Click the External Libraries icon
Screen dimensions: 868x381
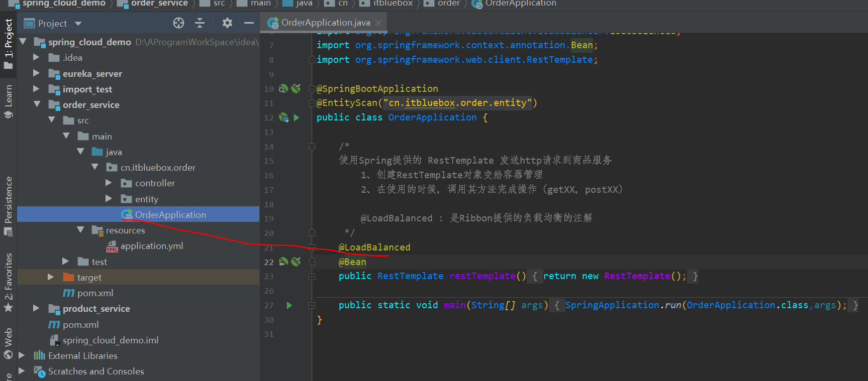click(39, 355)
